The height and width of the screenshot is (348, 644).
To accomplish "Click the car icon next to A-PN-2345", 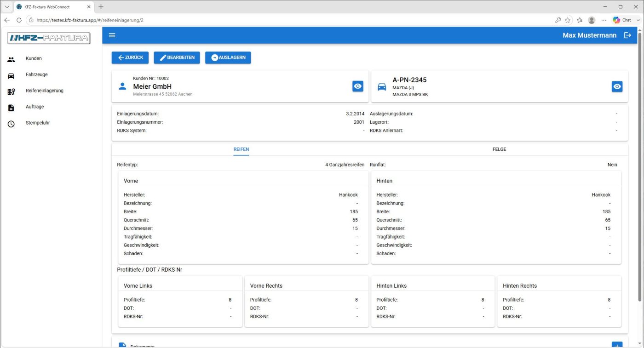I will click(382, 86).
